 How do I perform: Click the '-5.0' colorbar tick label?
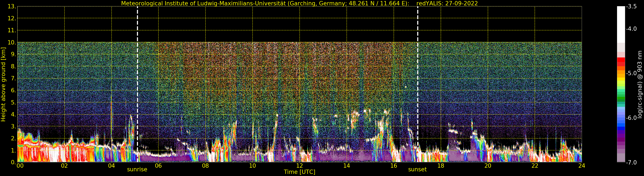(x=631, y=73)
